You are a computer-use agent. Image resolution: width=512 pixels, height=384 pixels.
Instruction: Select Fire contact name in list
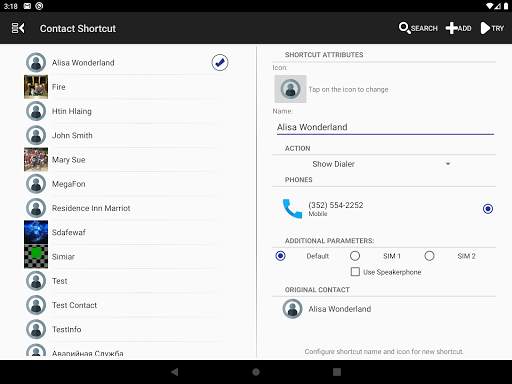[x=59, y=87]
